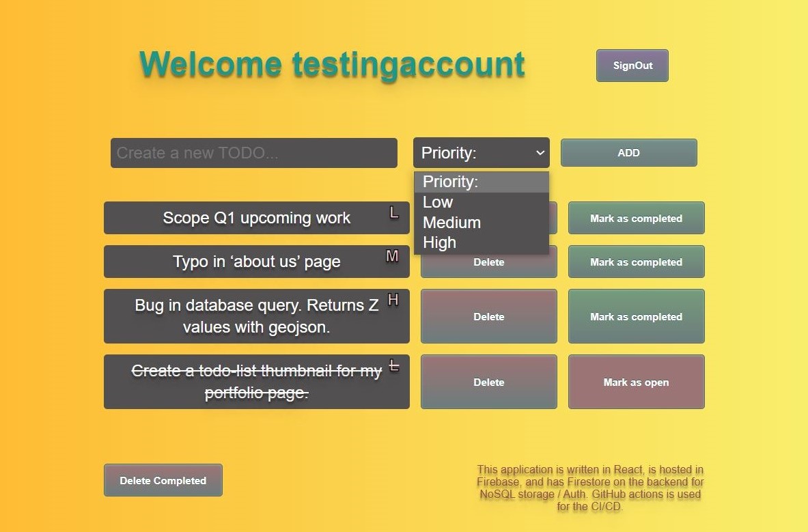Select the highlighted 'Priority:' placeholder option
The height and width of the screenshot is (532, 808).
point(451,182)
